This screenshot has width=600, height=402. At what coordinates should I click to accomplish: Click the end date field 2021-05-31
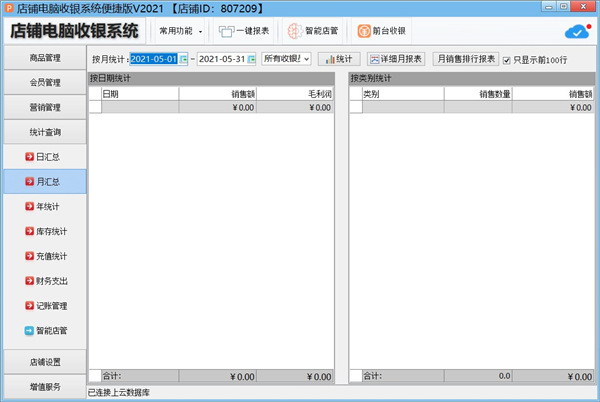[222, 59]
